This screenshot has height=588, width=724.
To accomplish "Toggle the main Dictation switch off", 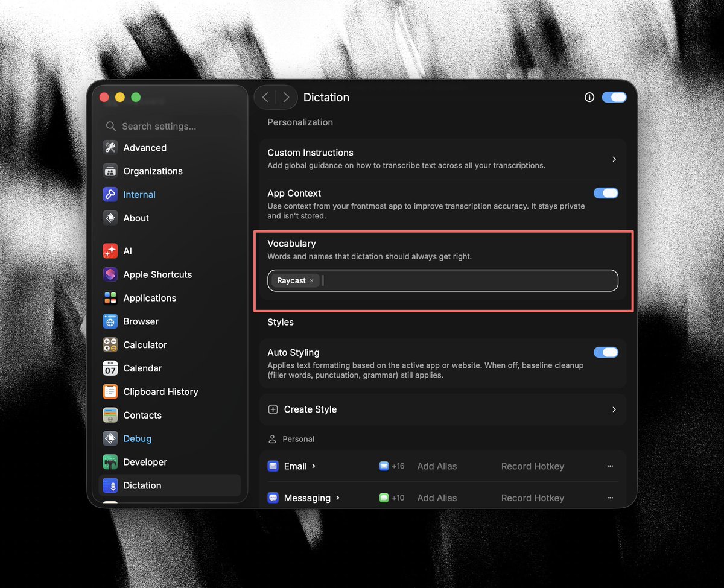I will click(x=614, y=97).
